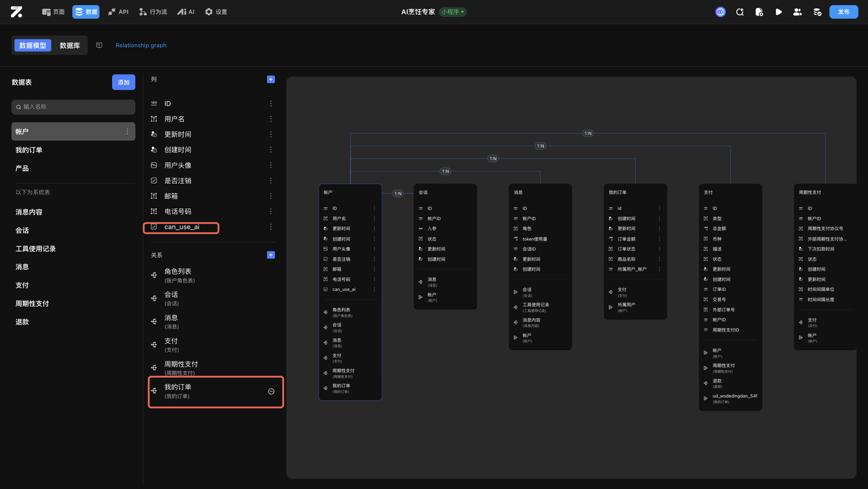Click the AI assistant avatar icon in top toolbar
The width and height of the screenshot is (868, 489).
pyautogui.click(x=720, y=12)
